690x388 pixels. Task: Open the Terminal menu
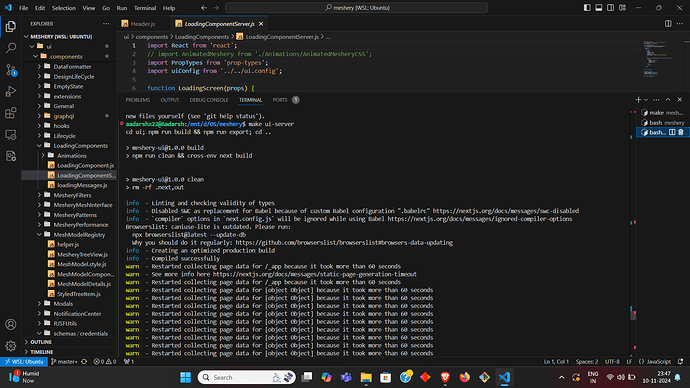click(145, 8)
